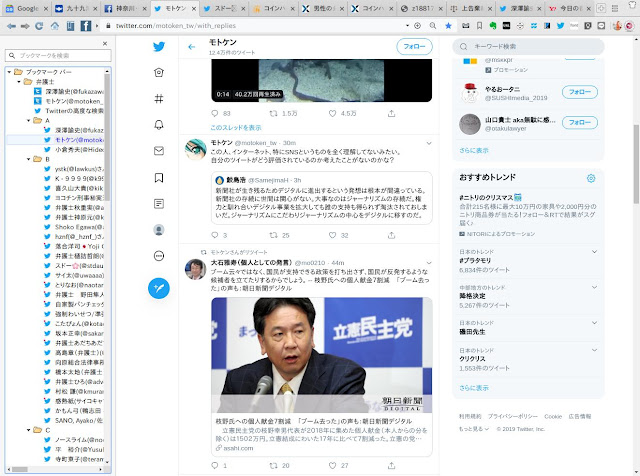Screen dimensions: 640x476
Task: Reply to the モトケン tweet with 3 replies
Action: click(x=215, y=235)
